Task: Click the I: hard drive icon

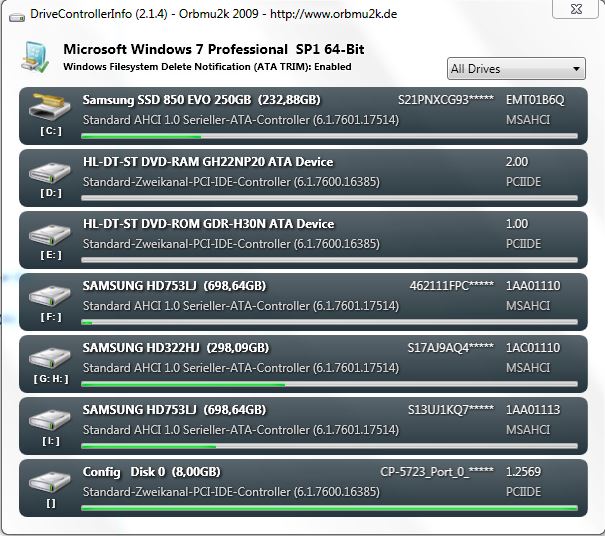Action: click(x=49, y=420)
